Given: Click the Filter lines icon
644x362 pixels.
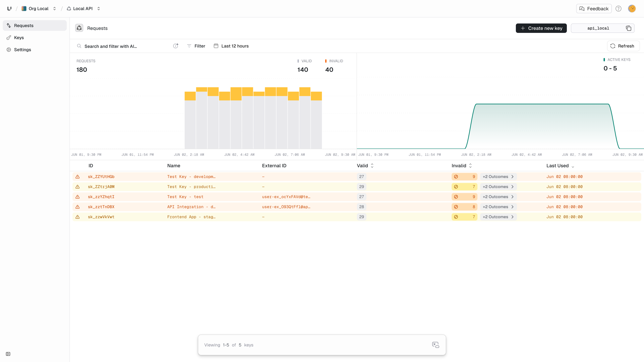Looking at the screenshot, I should [189, 46].
